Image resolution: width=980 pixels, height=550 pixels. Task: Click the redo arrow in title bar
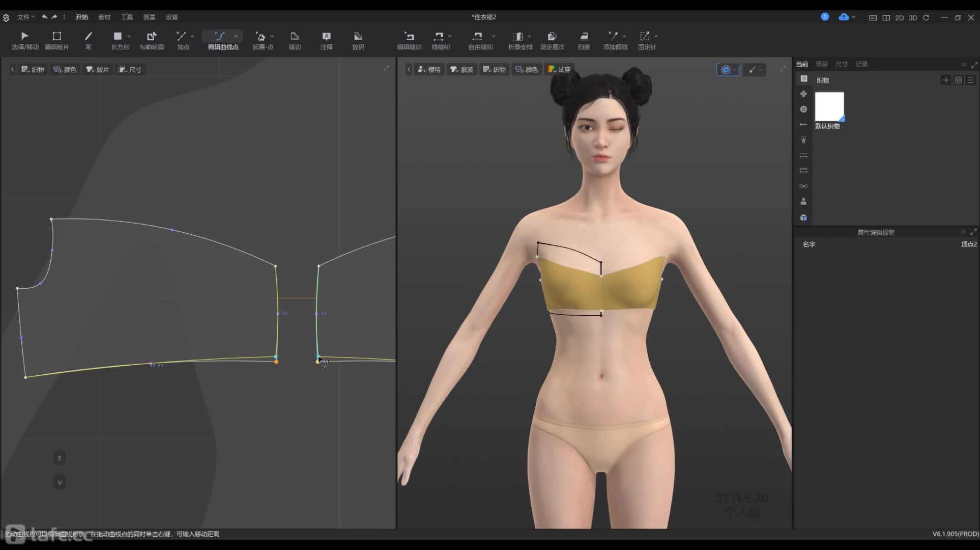click(54, 17)
